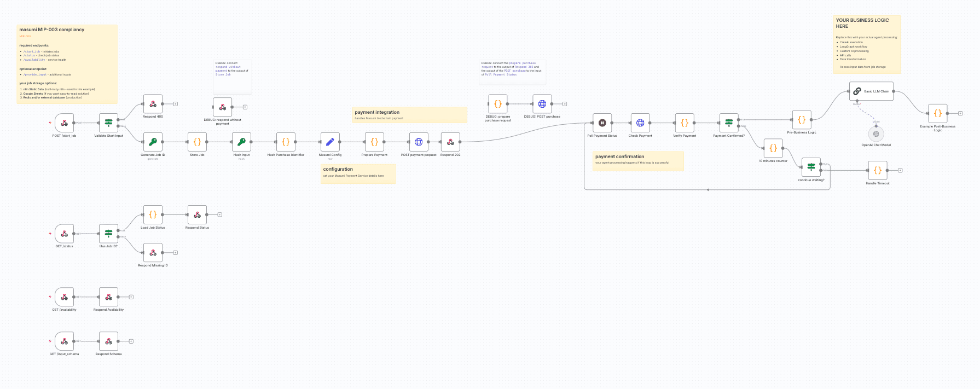Select the Respond 400 node
The height and width of the screenshot is (389, 980).
(153, 104)
